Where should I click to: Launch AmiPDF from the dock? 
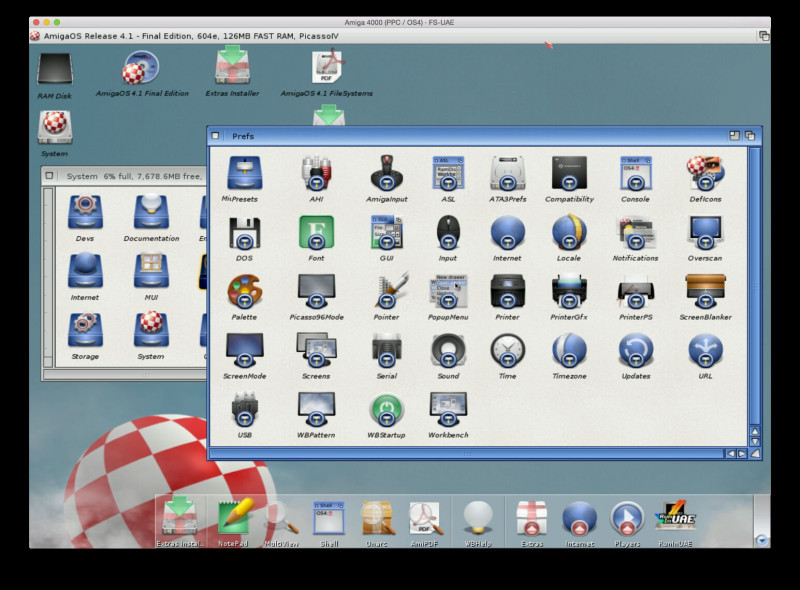click(424, 518)
